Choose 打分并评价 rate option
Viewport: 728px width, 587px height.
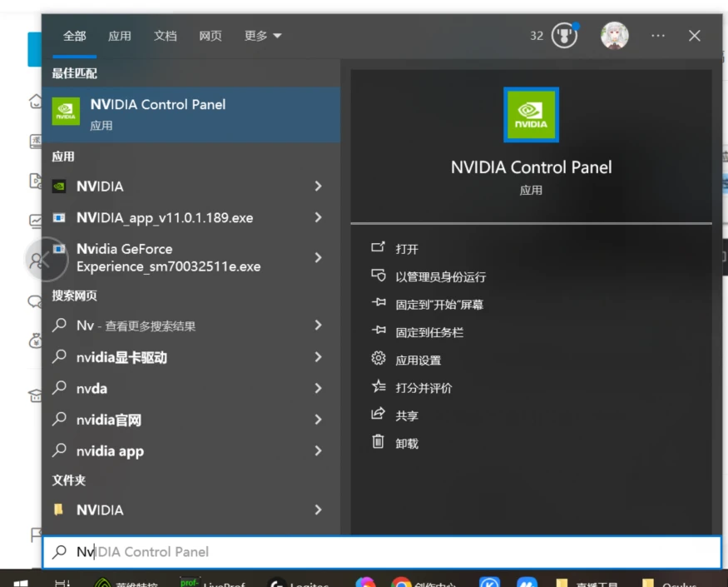(423, 388)
